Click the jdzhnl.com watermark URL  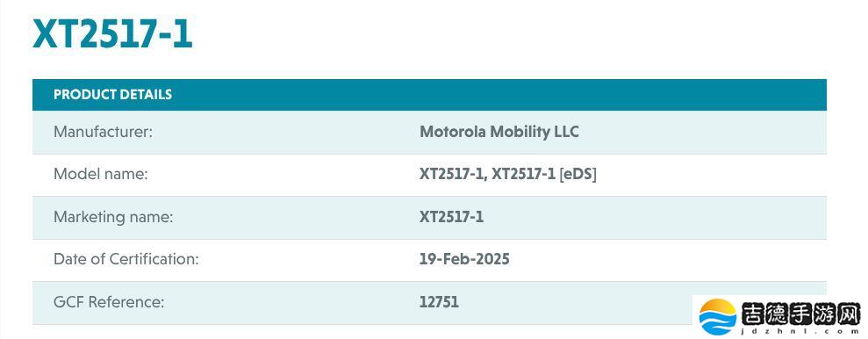pos(801,331)
